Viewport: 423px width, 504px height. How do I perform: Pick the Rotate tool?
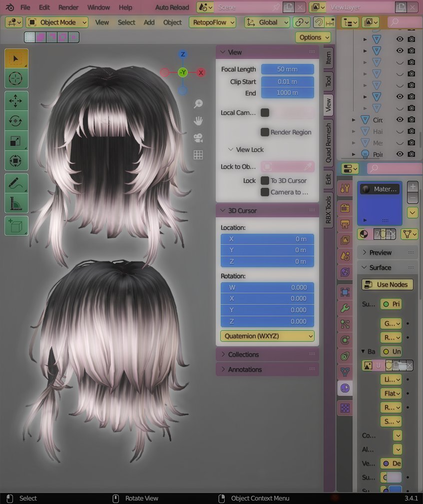[16, 121]
